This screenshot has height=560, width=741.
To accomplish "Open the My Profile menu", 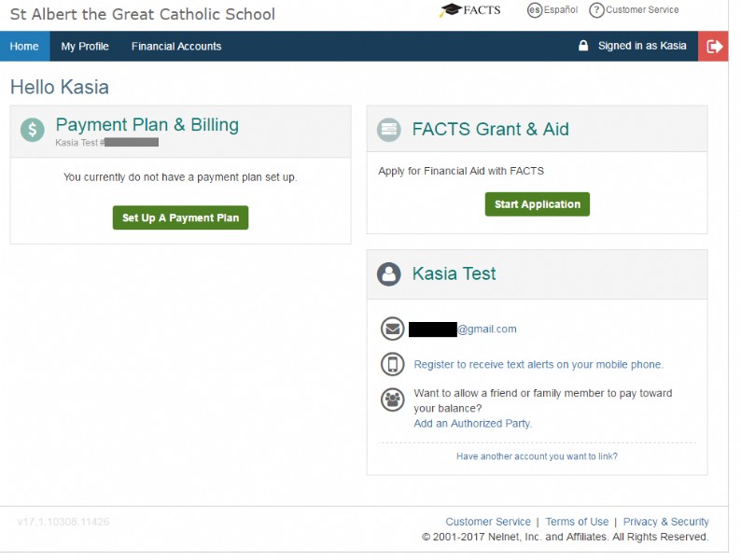I will tap(85, 47).
